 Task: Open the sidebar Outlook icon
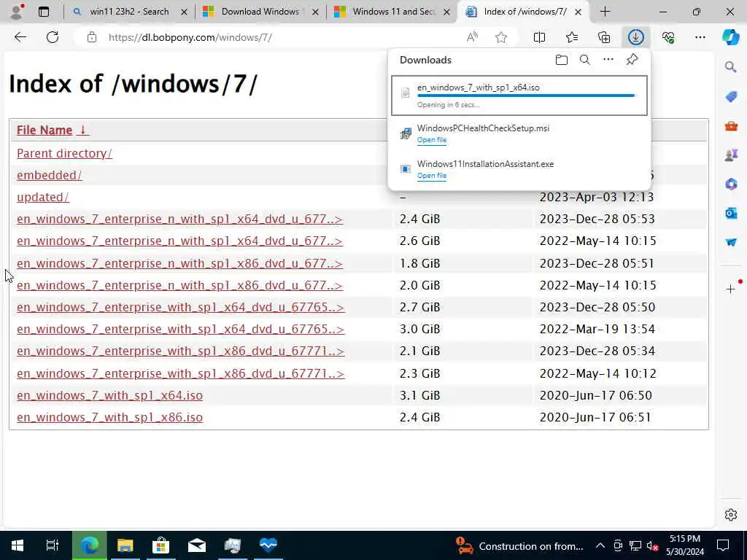tap(731, 213)
